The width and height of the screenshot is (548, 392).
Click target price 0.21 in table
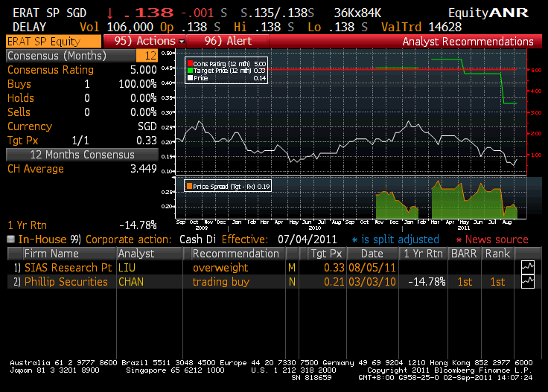tap(334, 282)
